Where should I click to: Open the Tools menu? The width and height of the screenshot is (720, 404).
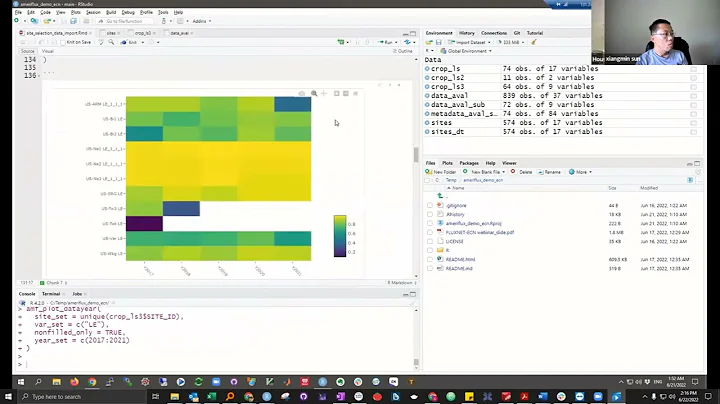click(x=163, y=12)
